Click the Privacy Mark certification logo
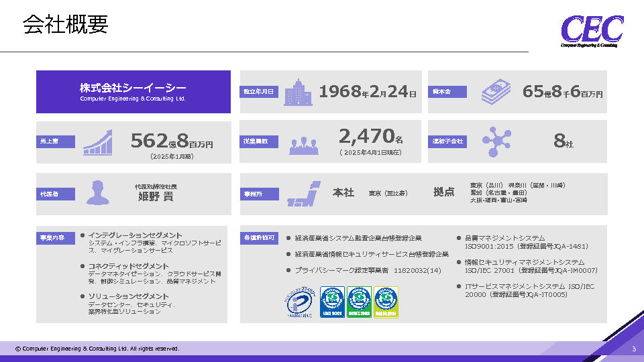Screen dimensions: 644x362 300,302
